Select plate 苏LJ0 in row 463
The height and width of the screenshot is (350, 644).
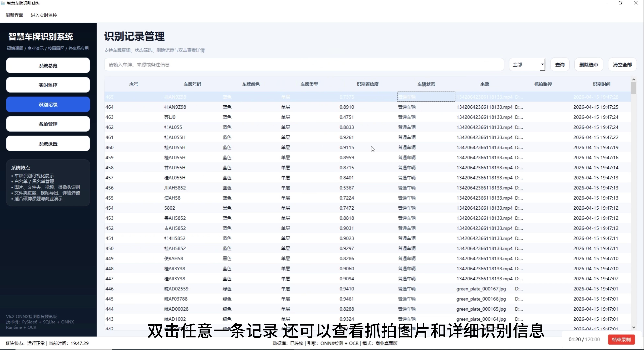pyautogui.click(x=170, y=117)
